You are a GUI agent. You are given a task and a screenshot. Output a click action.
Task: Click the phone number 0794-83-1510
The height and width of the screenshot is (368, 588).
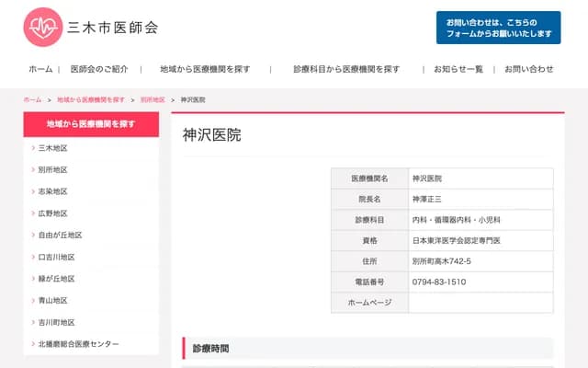click(439, 282)
